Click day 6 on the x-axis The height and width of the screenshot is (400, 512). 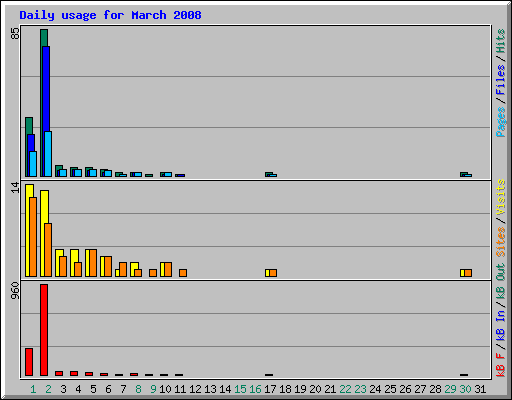coord(108,389)
